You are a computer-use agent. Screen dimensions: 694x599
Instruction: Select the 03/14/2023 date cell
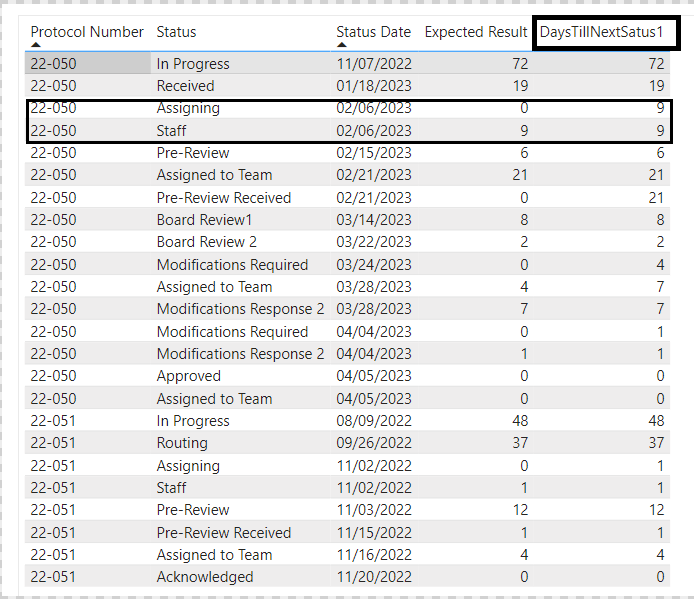(x=374, y=220)
